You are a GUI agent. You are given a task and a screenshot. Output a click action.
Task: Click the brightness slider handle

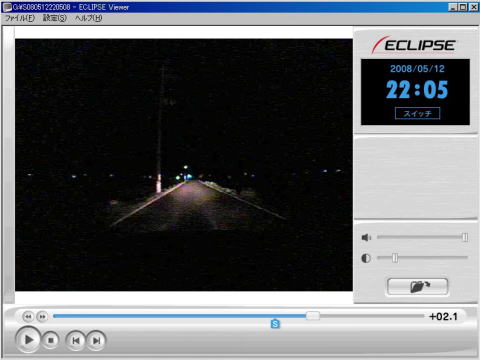(395, 258)
